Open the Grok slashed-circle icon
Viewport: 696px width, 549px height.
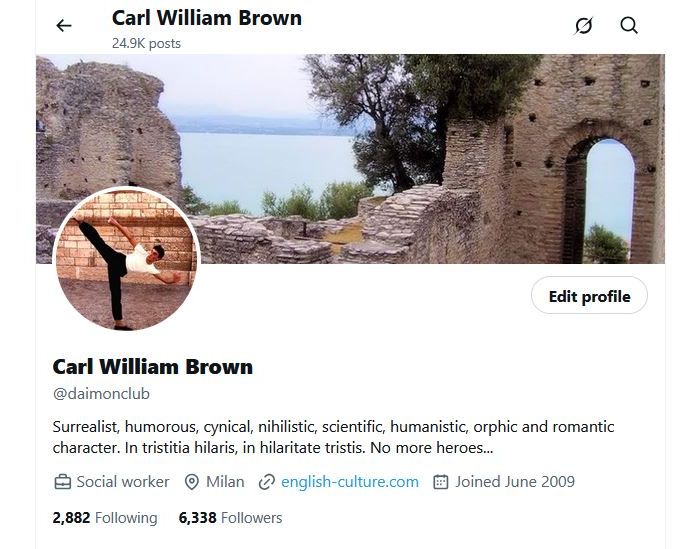tap(583, 25)
